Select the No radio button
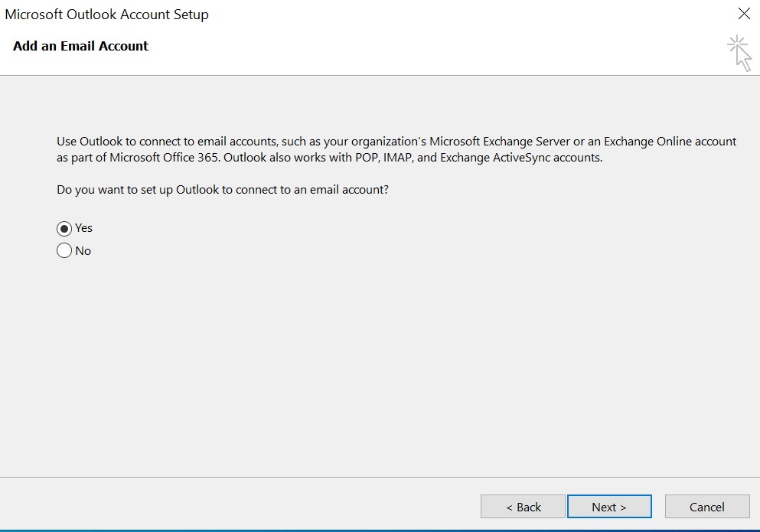The image size is (760, 532). (64, 251)
